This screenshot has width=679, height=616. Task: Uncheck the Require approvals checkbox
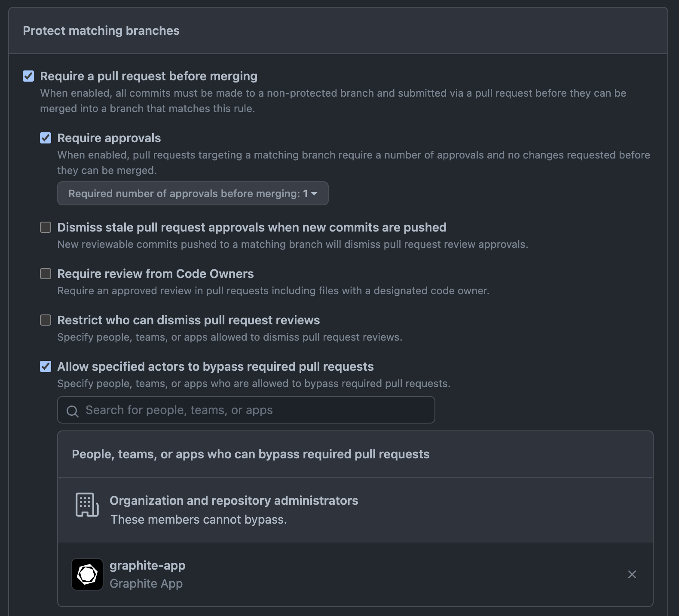pyautogui.click(x=46, y=138)
